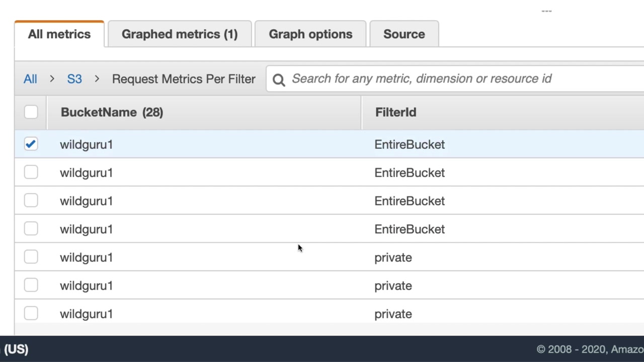Check the third wildguru1 EntireBucket row
Image resolution: width=644 pixels, height=362 pixels.
coord(31,201)
